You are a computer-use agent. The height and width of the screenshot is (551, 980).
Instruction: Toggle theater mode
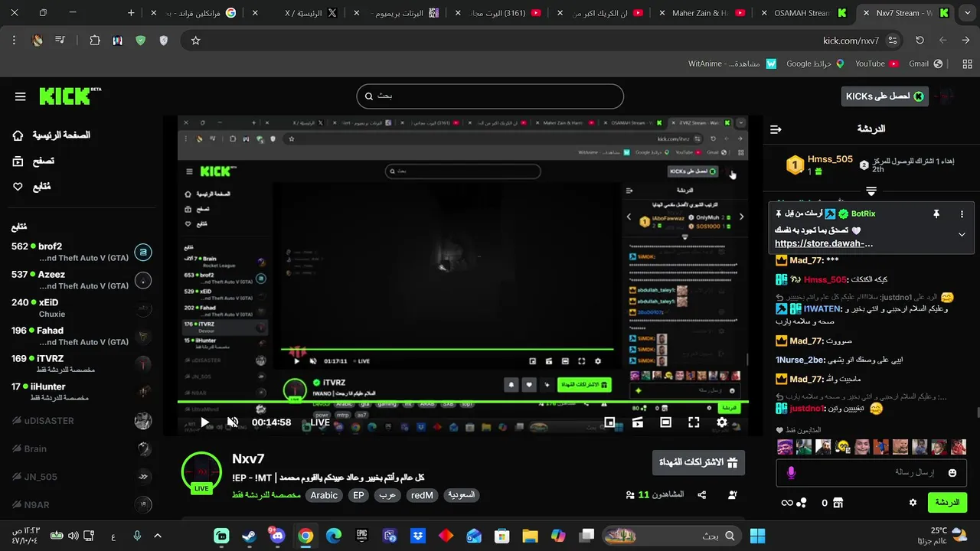[665, 422]
